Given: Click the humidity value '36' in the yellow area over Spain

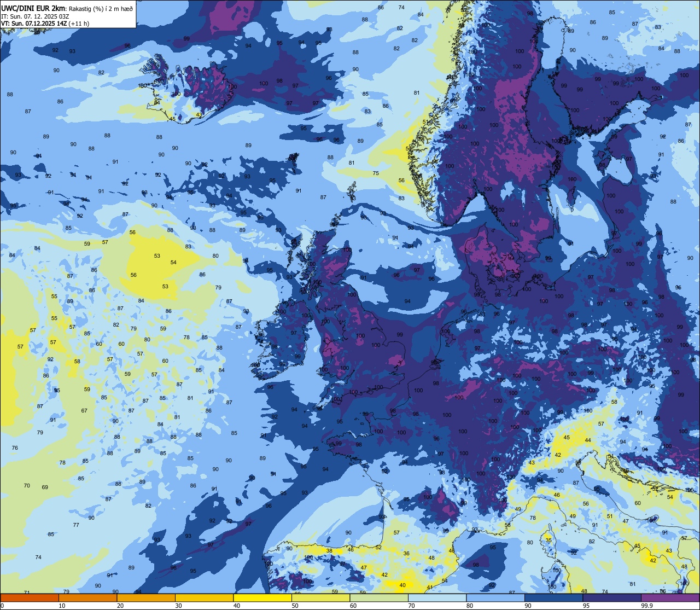Looking at the screenshot, I should [x=406, y=554].
